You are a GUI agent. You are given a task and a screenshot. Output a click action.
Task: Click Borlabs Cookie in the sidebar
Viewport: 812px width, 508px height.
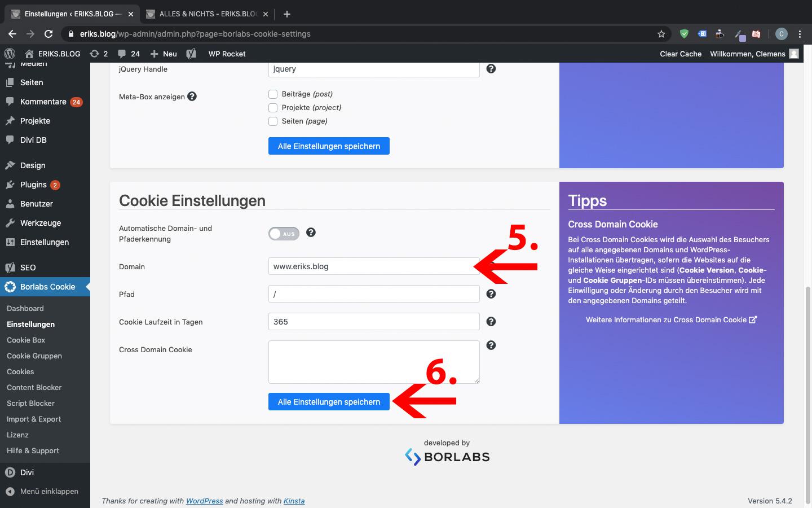pyautogui.click(x=45, y=287)
